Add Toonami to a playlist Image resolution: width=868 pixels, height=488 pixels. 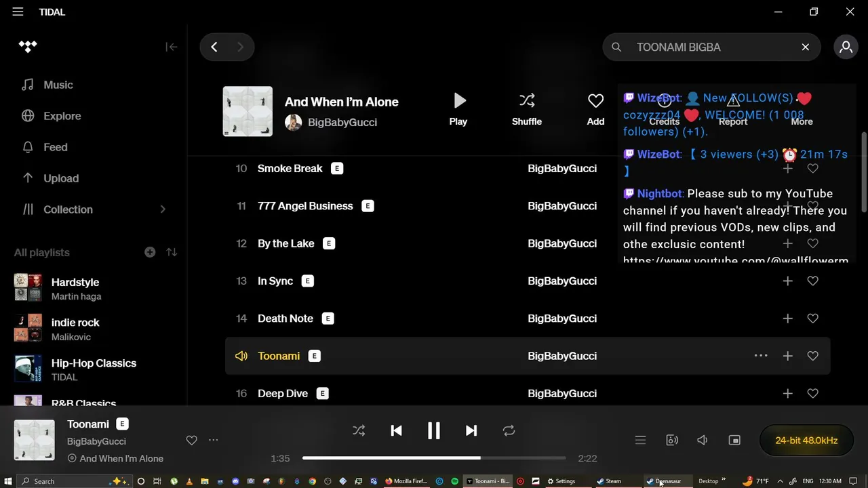tap(787, 356)
